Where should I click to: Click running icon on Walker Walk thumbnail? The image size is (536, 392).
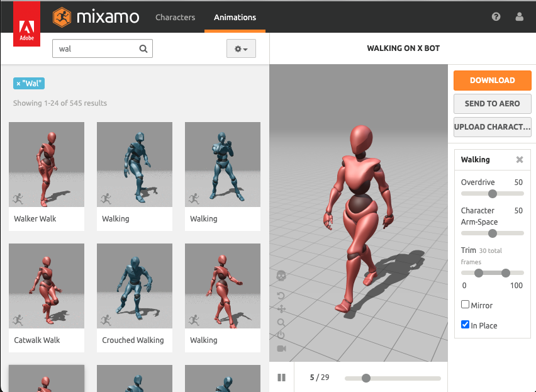tap(18, 199)
